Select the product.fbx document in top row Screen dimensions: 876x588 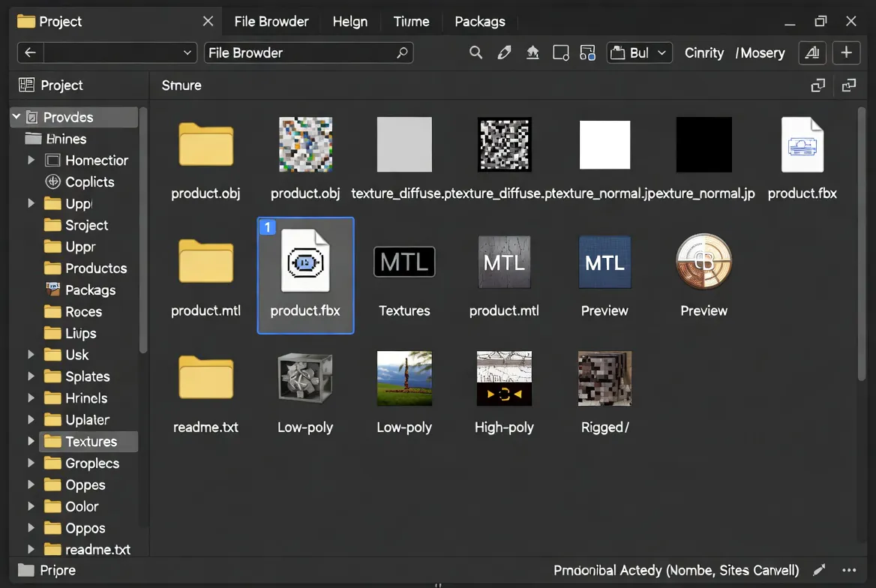coord(802,144)
